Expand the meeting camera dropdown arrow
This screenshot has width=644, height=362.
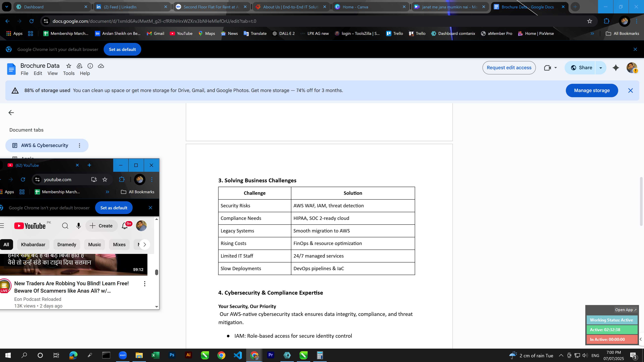[x=555, y=68]
